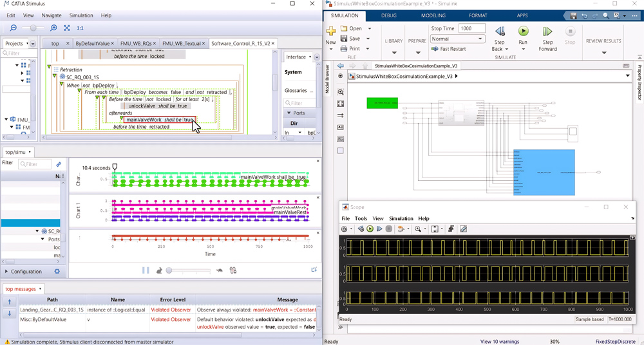Screen dimensions: 644x345
Task: Click the add-chart icon at bottom right of charts
Action: (x=314, y=270)
